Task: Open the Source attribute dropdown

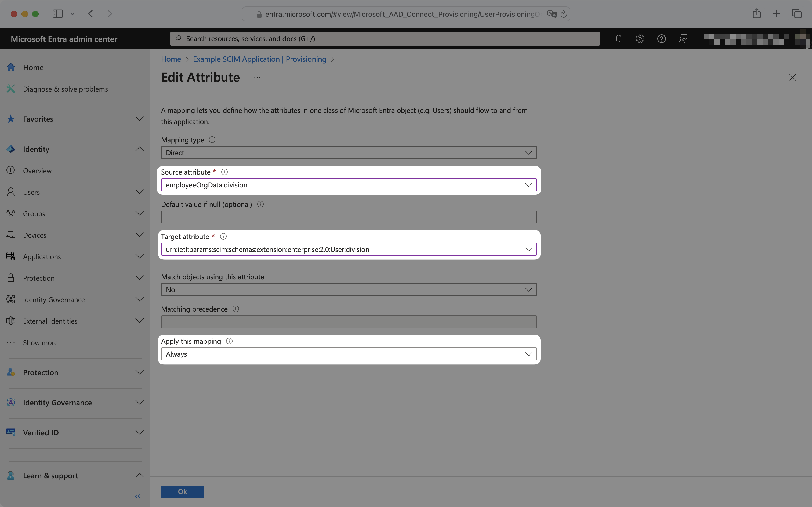Action: tap(349, 185)
